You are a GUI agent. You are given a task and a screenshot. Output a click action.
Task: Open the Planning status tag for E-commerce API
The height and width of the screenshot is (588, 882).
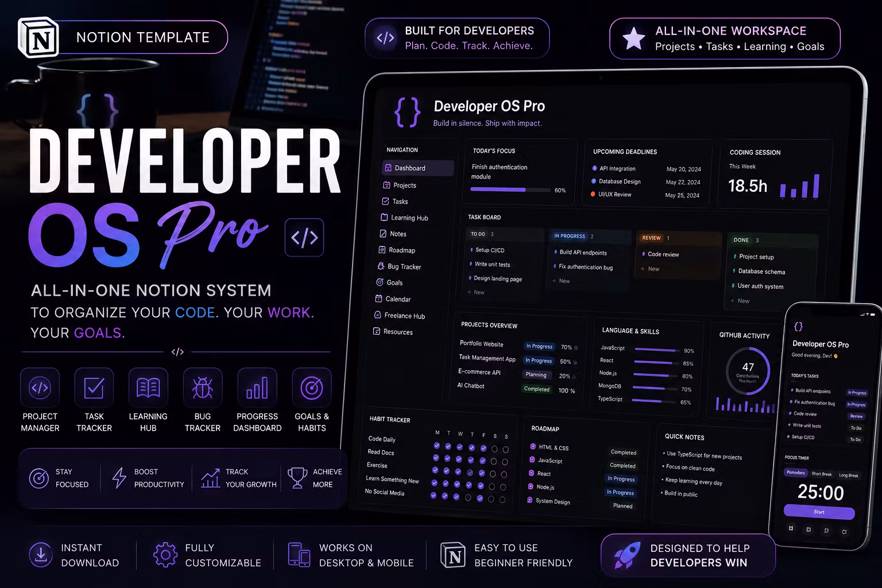click(x=536, y=375)
